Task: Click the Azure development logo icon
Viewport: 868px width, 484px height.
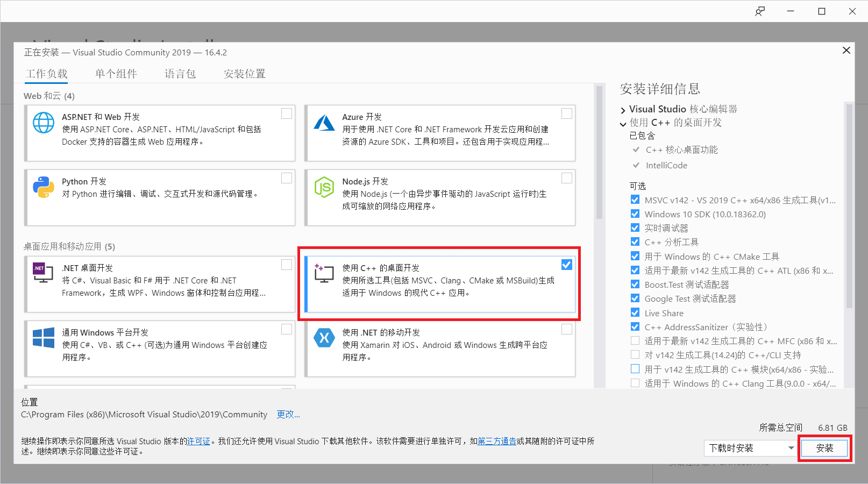Action: (324, 123)
